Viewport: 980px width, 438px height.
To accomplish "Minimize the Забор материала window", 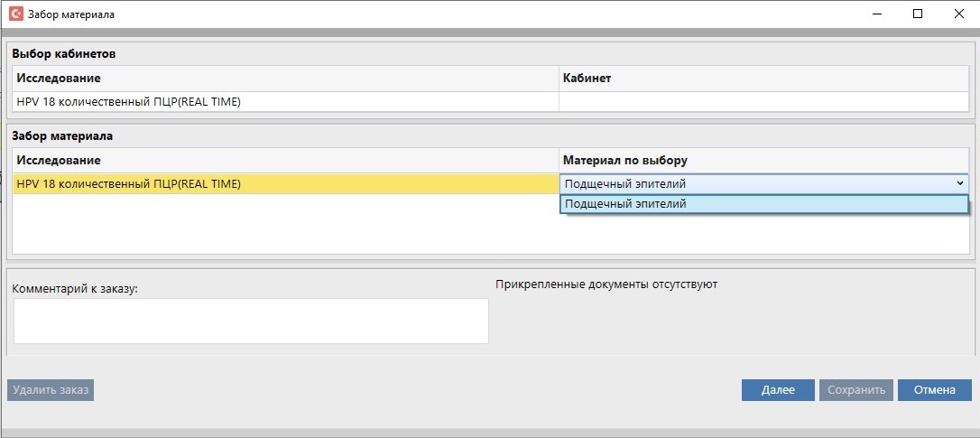I will 875,14.
